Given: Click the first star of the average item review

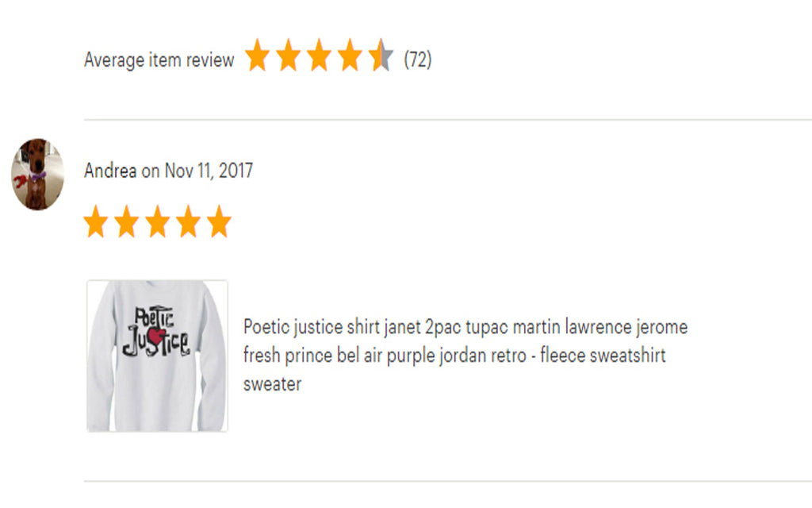Looking at the screenshot, I should 257,57.
